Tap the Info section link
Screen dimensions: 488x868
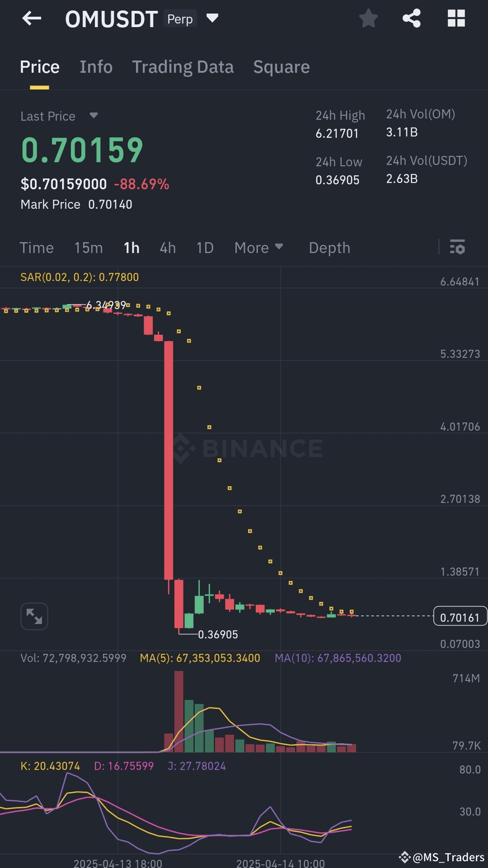96,66
